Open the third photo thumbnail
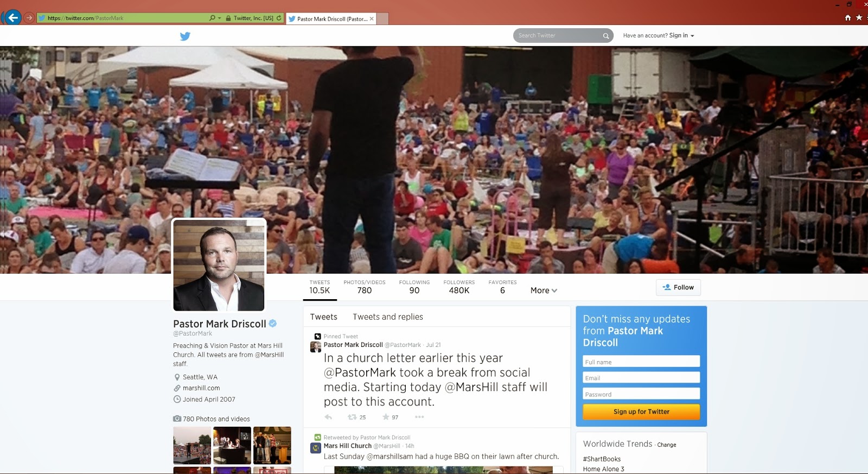 tap(272, 445)
